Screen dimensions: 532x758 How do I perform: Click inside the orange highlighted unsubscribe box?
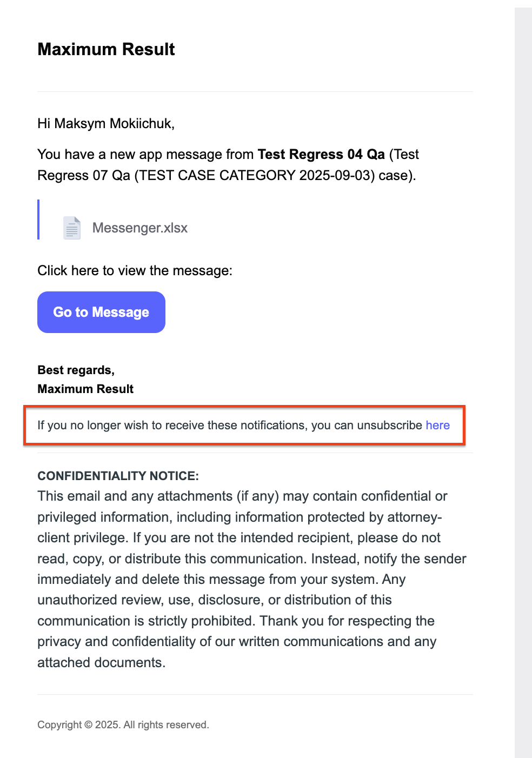(243, 425)
